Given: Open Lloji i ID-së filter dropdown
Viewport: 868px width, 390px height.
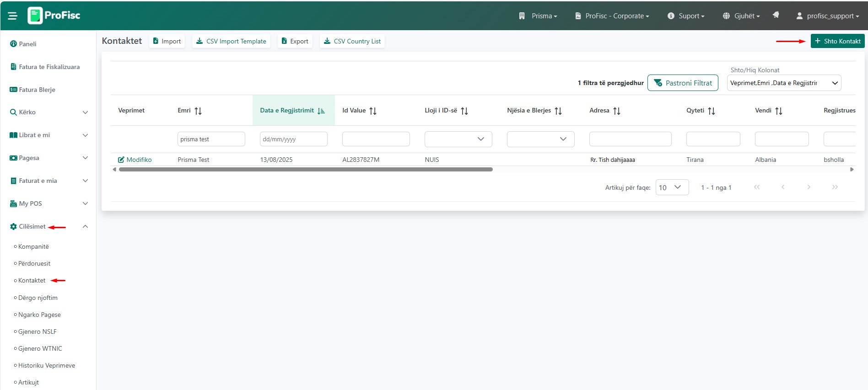Looking at the screenshot, I should click(458, 139).
